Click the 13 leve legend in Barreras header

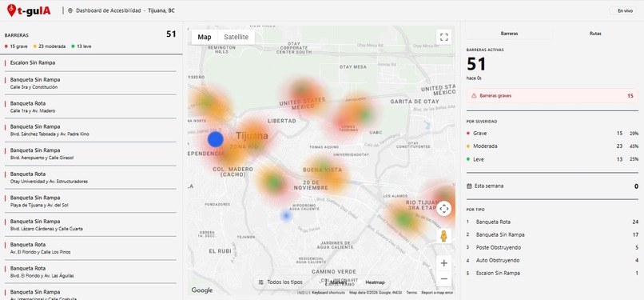(81, 46)
